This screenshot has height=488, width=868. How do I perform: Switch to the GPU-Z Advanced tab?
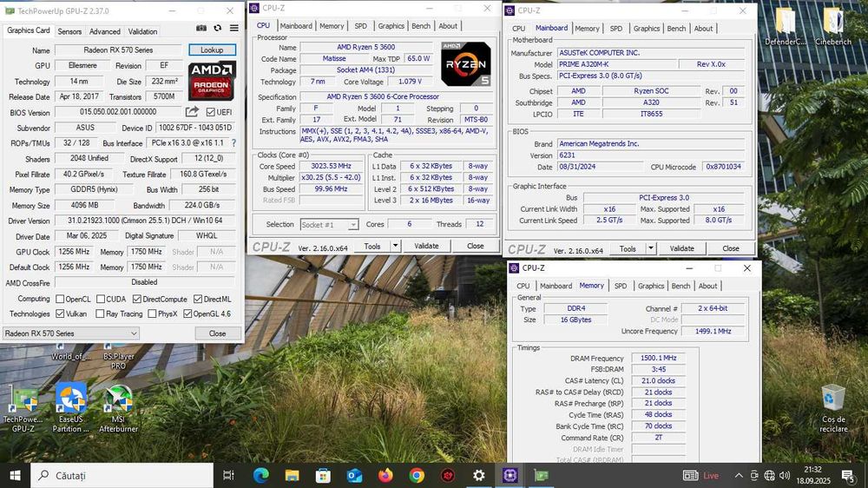[105, 31]
